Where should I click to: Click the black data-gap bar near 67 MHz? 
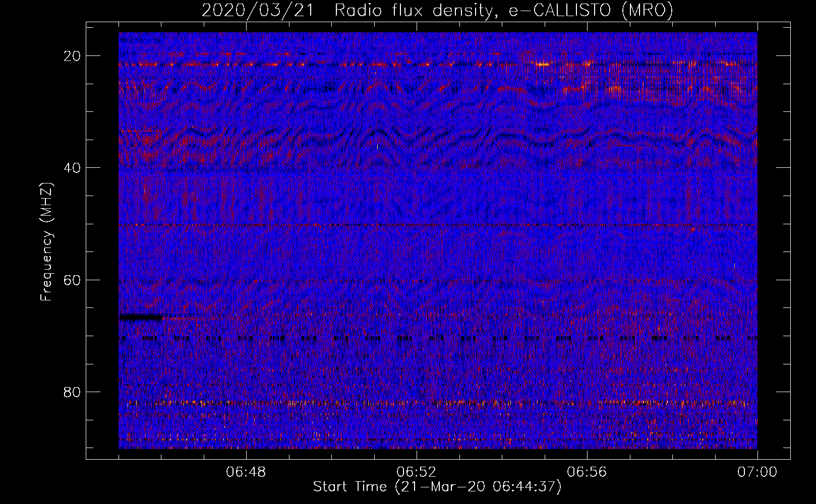point(141,317)
